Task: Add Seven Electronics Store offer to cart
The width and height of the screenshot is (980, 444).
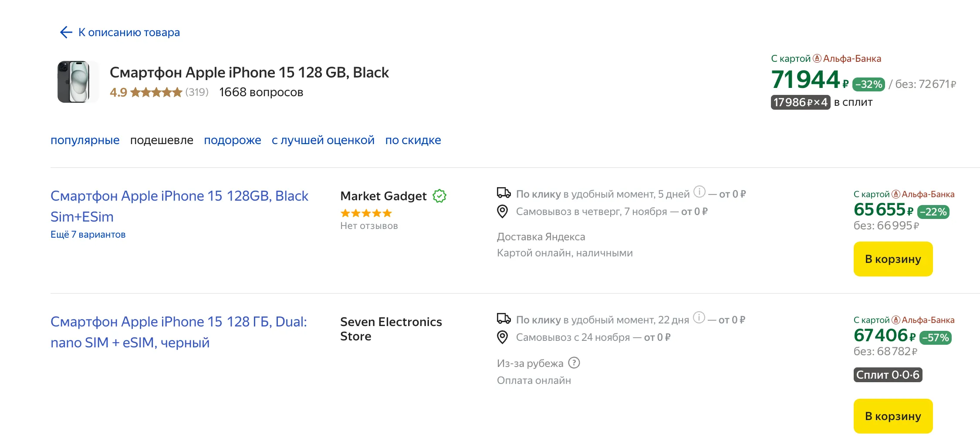Action: pos(893,416)
